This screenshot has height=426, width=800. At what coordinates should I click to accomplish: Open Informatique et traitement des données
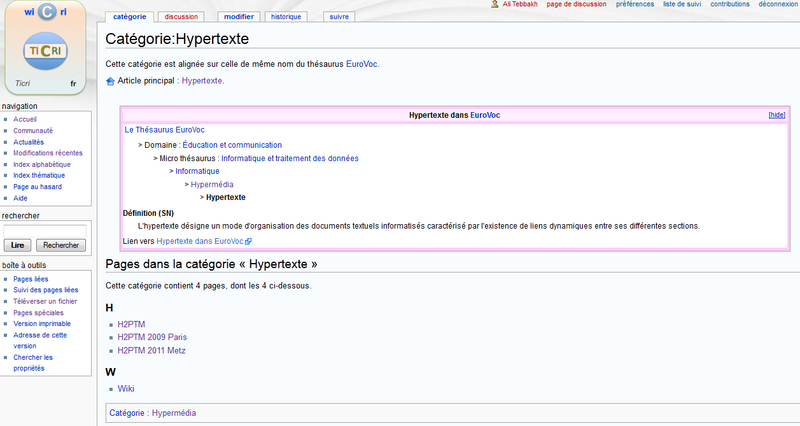[290, 159]
